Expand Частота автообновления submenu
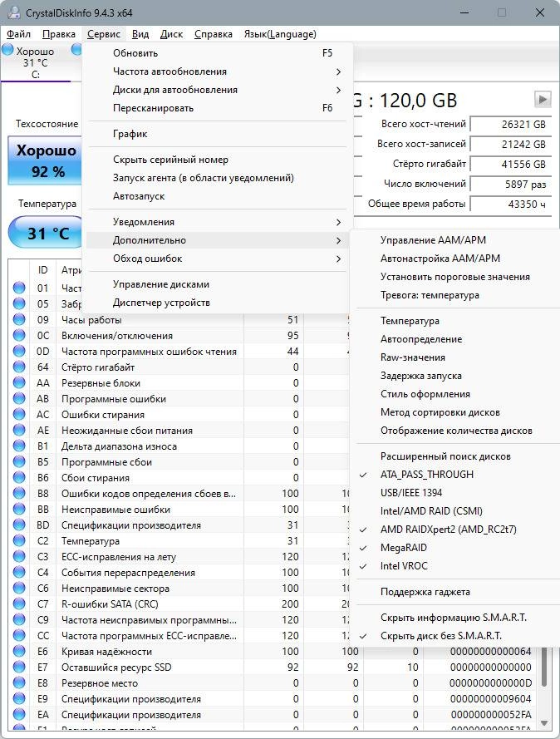 pos(218,71)
